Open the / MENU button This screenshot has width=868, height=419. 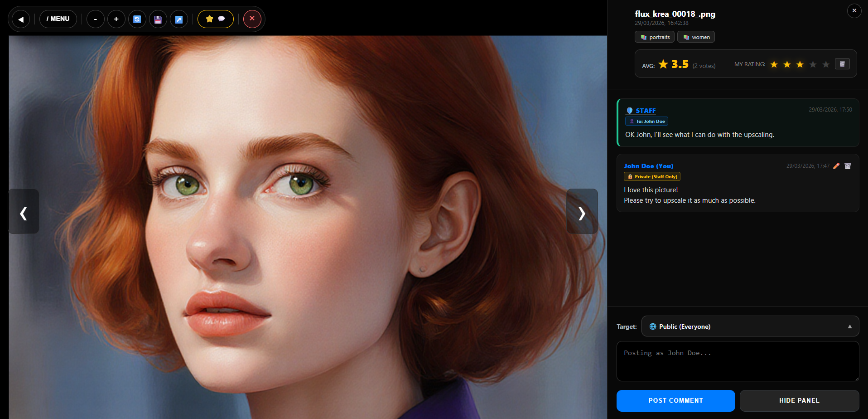pos(58,19)
